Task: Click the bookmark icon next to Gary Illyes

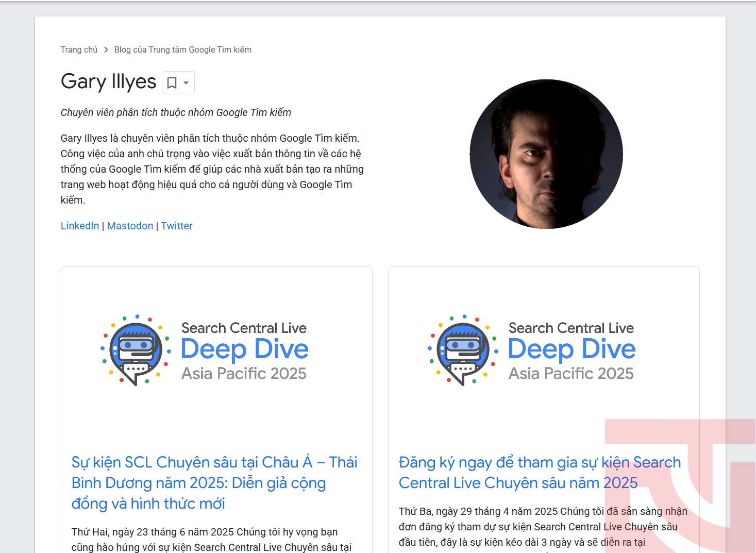Action: [x=172, y=83]
